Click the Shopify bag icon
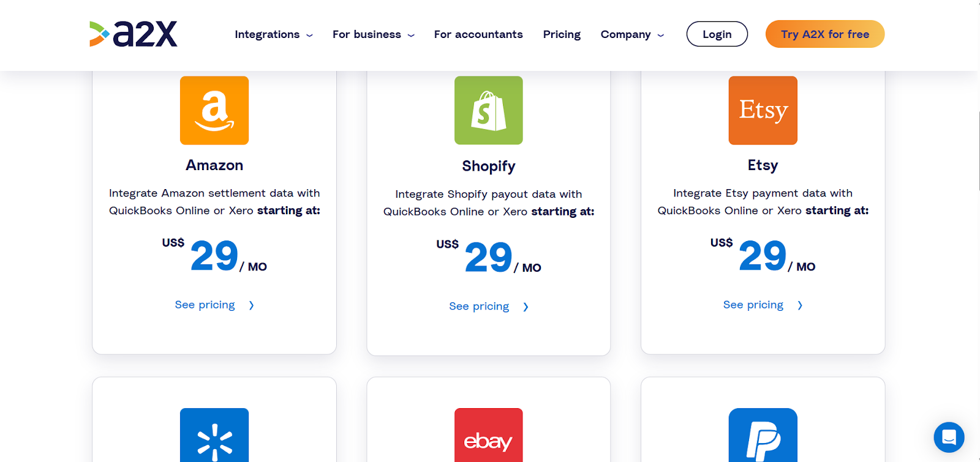The height and width of the screenshot is (462, 980). [489, 110]
